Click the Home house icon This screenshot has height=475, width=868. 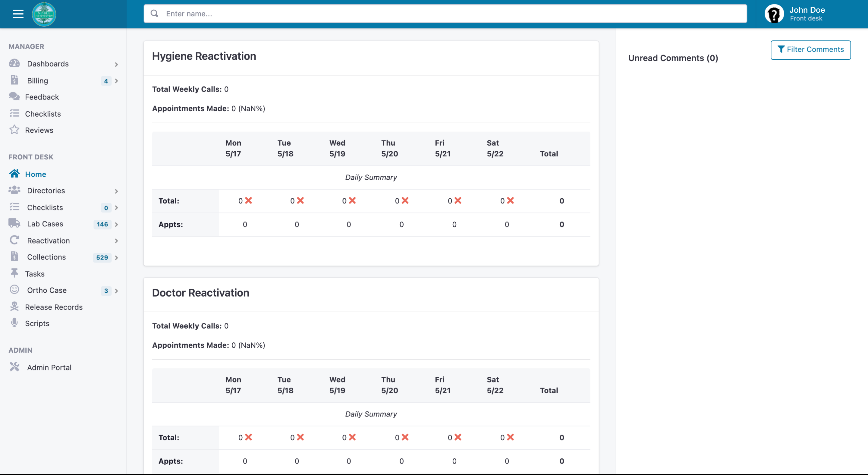coord(14,174)
